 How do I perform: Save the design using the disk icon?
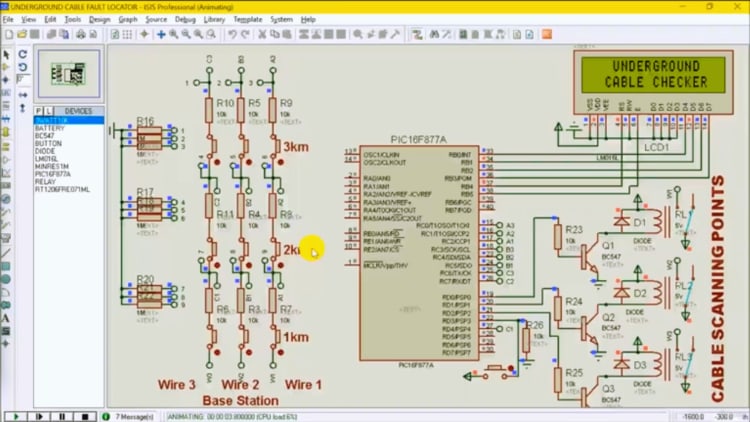pyautogui.click(x=34, y=34)
